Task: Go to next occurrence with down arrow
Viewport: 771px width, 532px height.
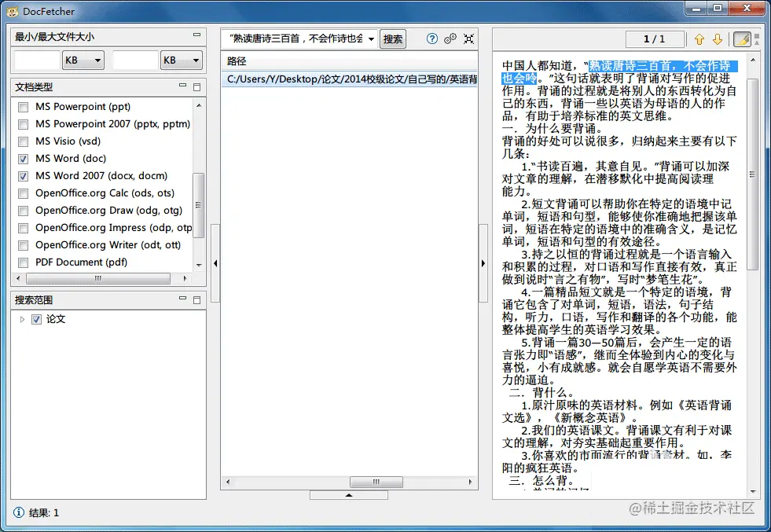Action: (718, 39)
